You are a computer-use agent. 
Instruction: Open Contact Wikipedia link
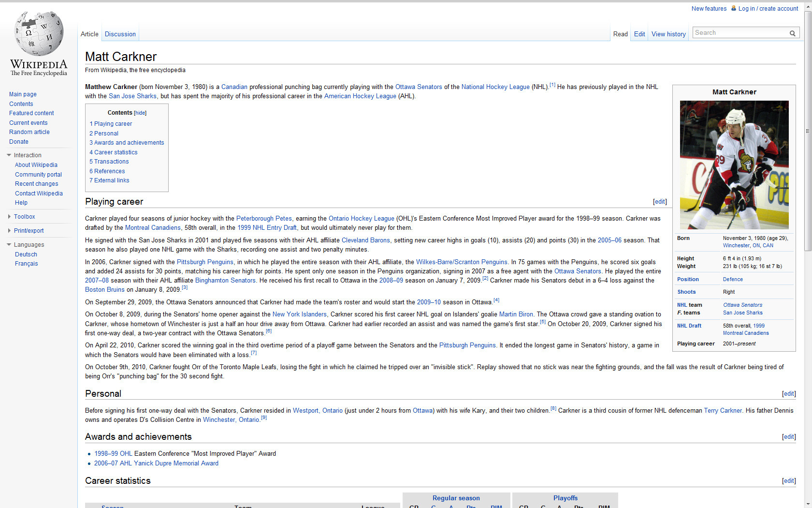tap(39, 194)
